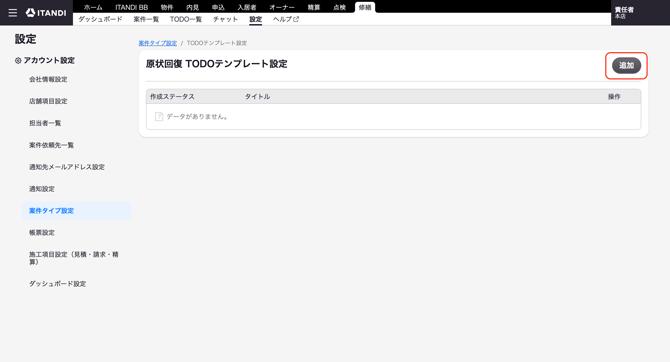This screenshot has width=670, height=362.
Task: Open the hamburger menu icon
Action: [x=13, y=13]
